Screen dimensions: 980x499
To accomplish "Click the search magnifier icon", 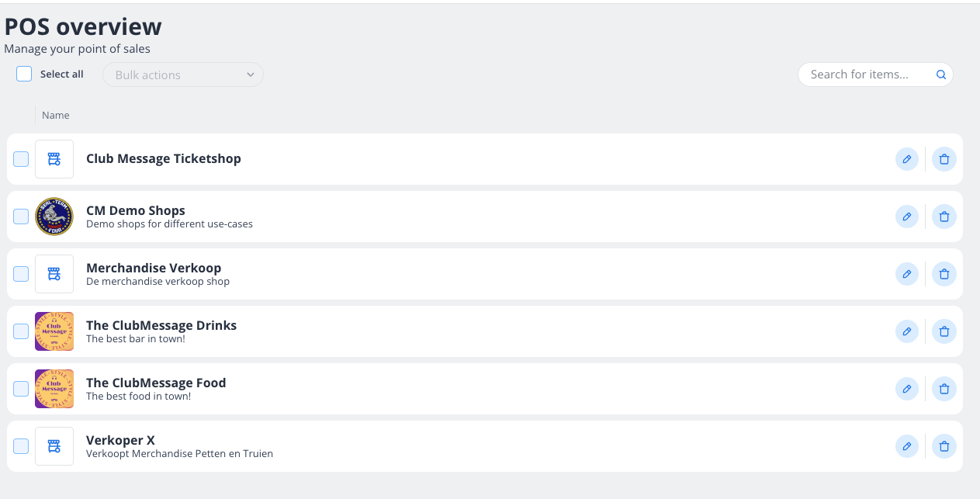I will 940,75.
